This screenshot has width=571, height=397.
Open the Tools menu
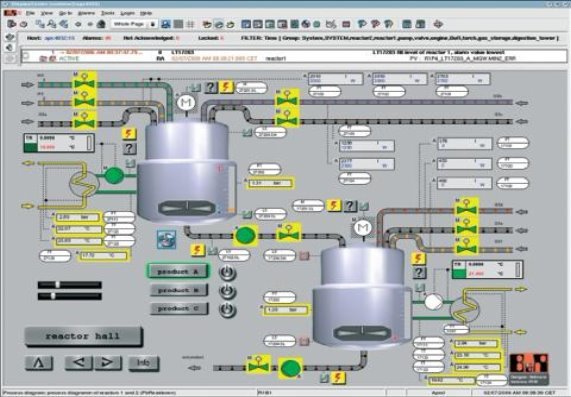pyautogui.click(x=107, y=13)
